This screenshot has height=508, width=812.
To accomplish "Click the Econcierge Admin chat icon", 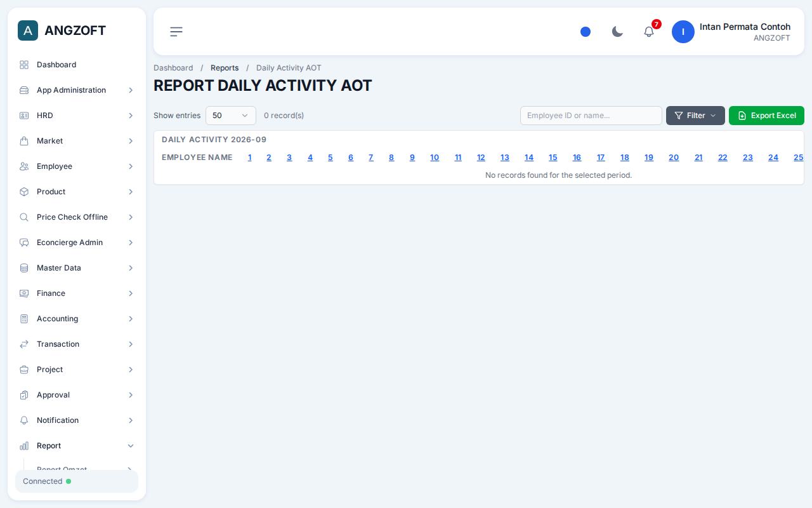I will point(24,243).
